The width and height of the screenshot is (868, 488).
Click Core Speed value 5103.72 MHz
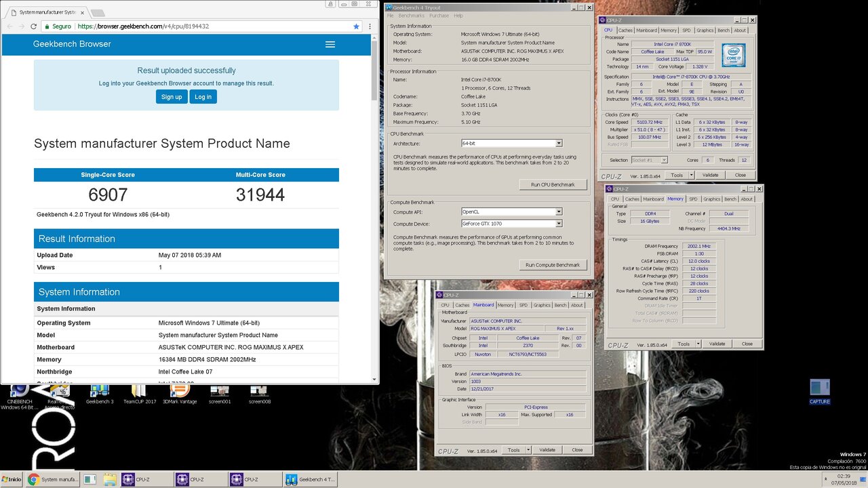tap(651, 122)
